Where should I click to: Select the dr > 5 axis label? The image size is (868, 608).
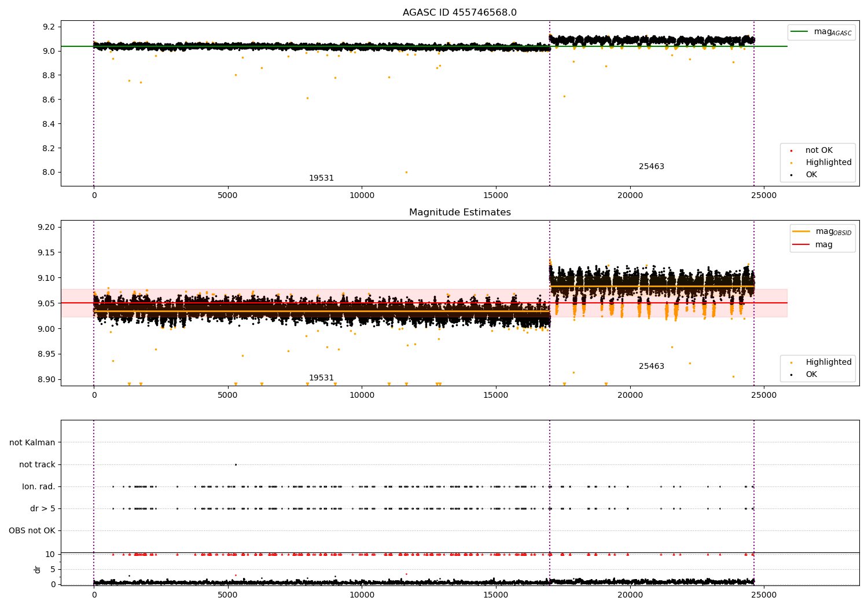pyautogui.click(x=43, y=508)
